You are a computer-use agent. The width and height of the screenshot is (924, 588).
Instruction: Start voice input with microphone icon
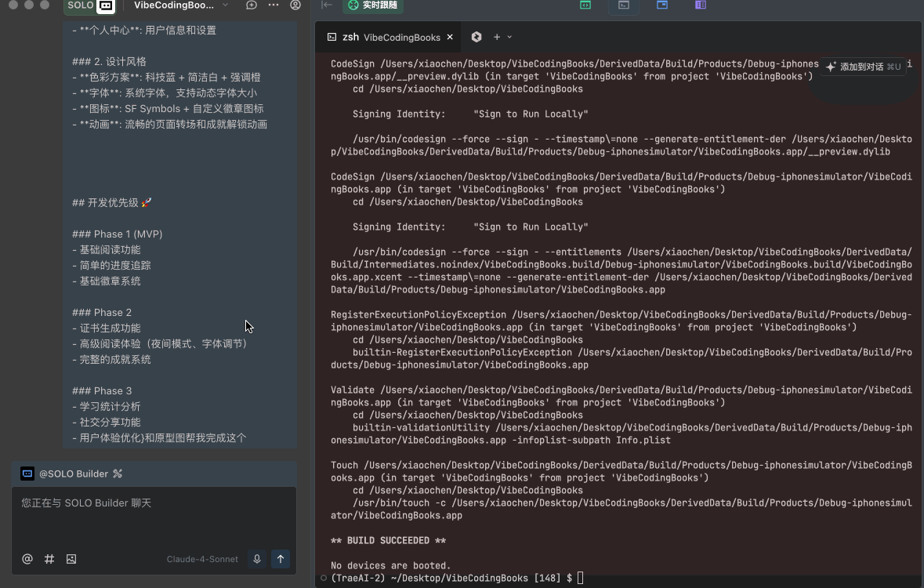click(257, 559)
